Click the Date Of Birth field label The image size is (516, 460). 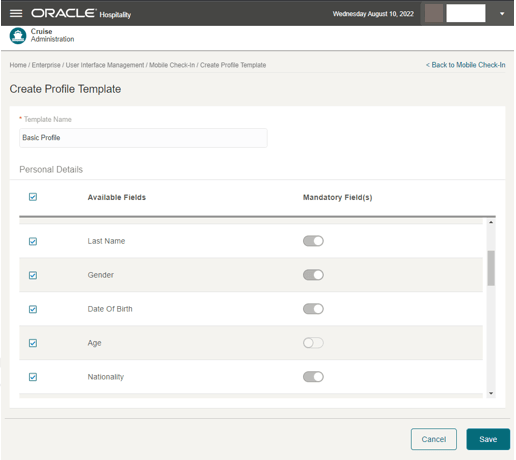point(110,309)
